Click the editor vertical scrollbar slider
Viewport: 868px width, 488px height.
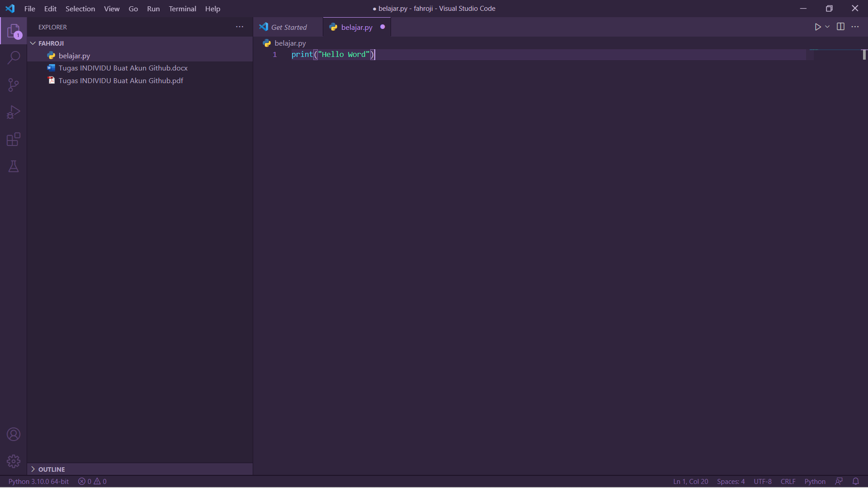click(864, 55)
